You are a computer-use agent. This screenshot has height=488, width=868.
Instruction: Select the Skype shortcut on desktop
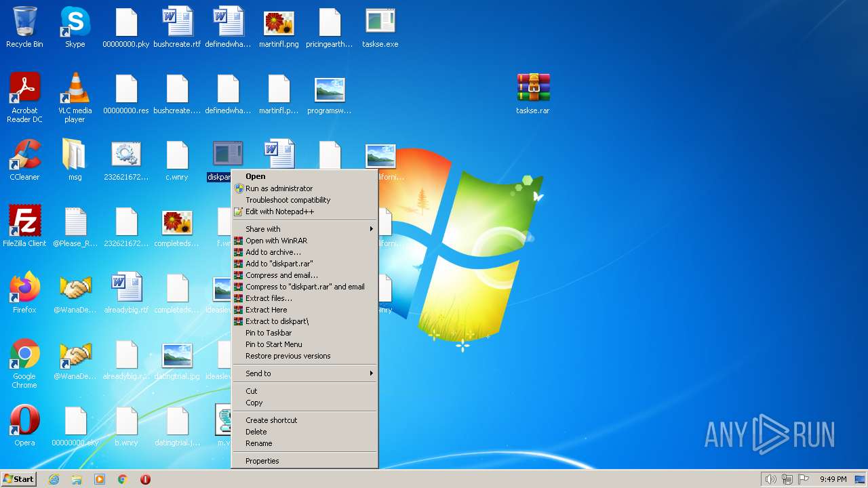pos(75,27)
